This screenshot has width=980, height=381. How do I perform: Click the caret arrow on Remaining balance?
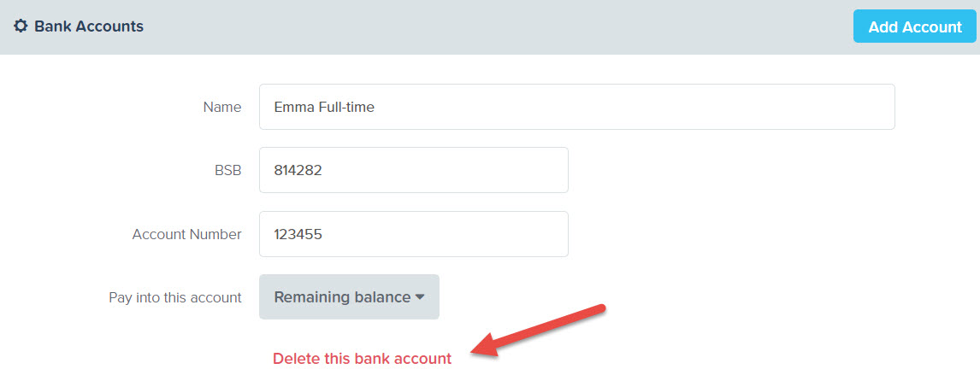tap(420, 298)
